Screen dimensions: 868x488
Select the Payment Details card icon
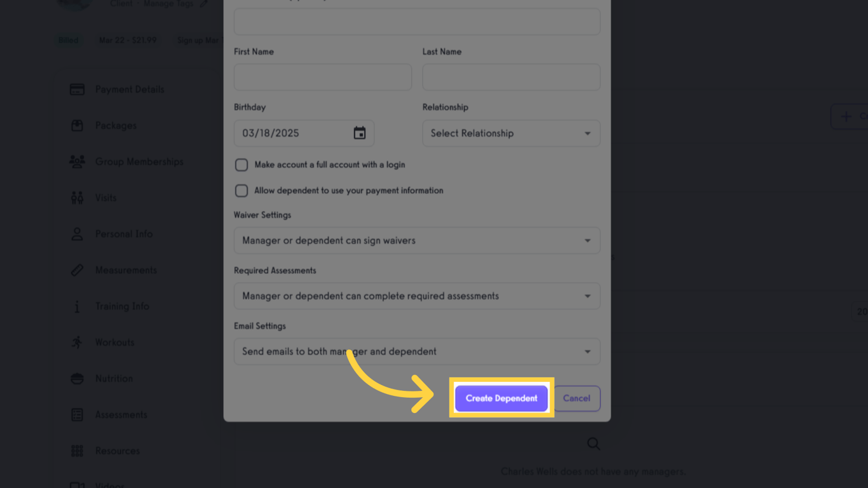(76, 89)
